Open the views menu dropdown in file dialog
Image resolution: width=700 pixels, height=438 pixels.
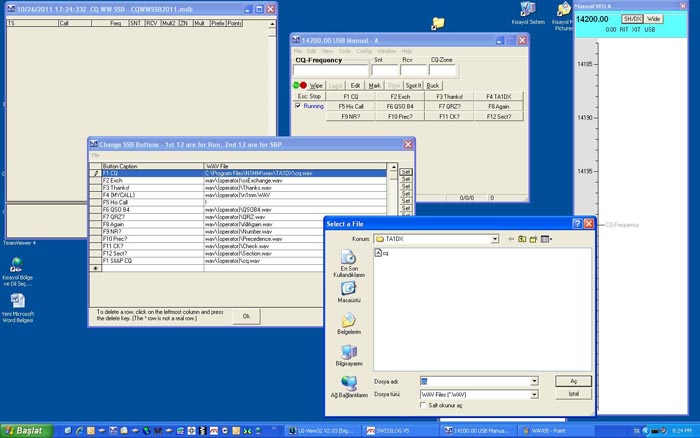pyautogui.click(x=547, y=239)
